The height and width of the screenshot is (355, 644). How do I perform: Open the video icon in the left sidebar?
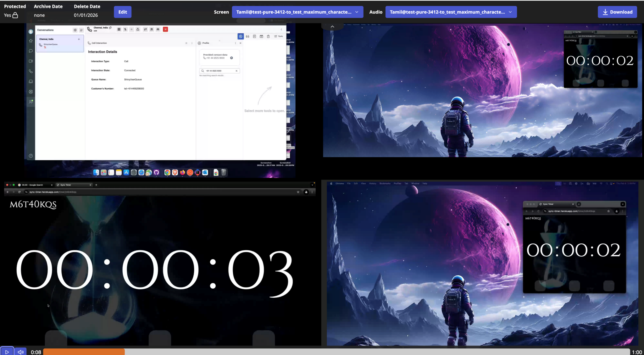pyautogui.click(x=31, y=61)
